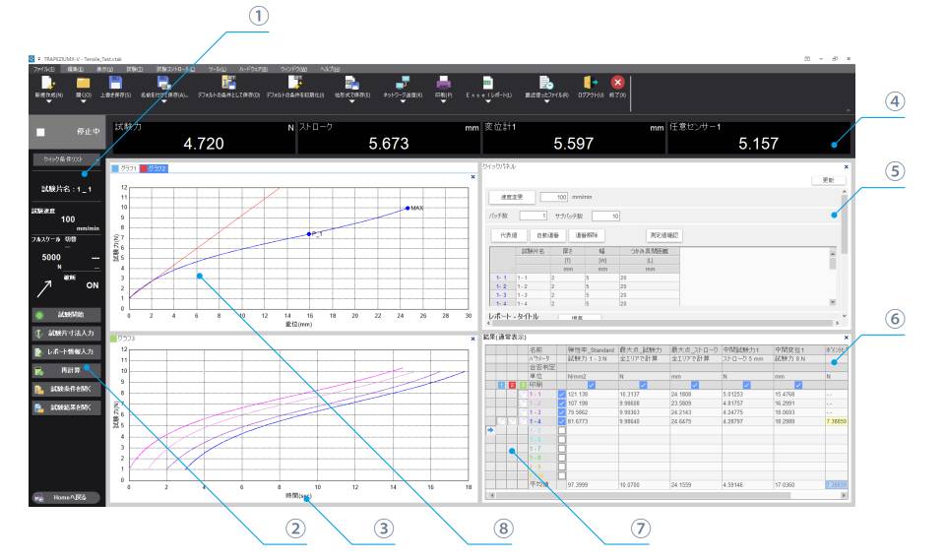Click the 印刷 (Print) printer icon
This screenshot has width=945, height=560.
(443, 83)
